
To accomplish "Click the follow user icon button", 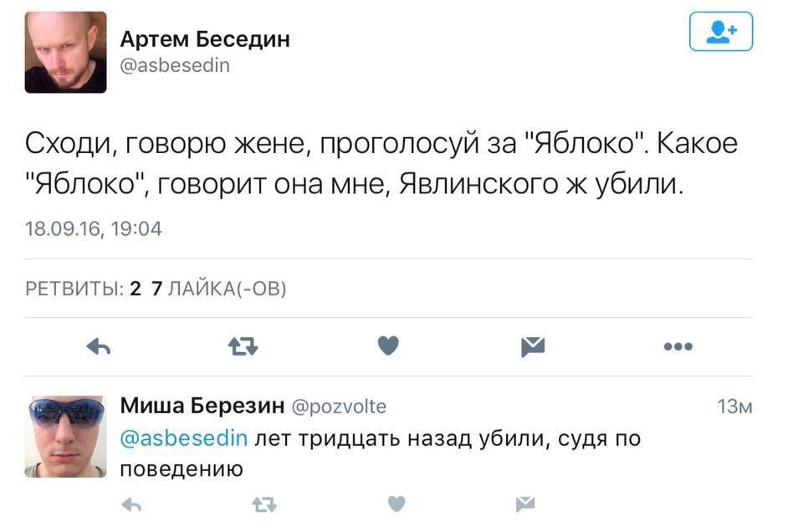I will pyautogui.click(x=720, y=33).
